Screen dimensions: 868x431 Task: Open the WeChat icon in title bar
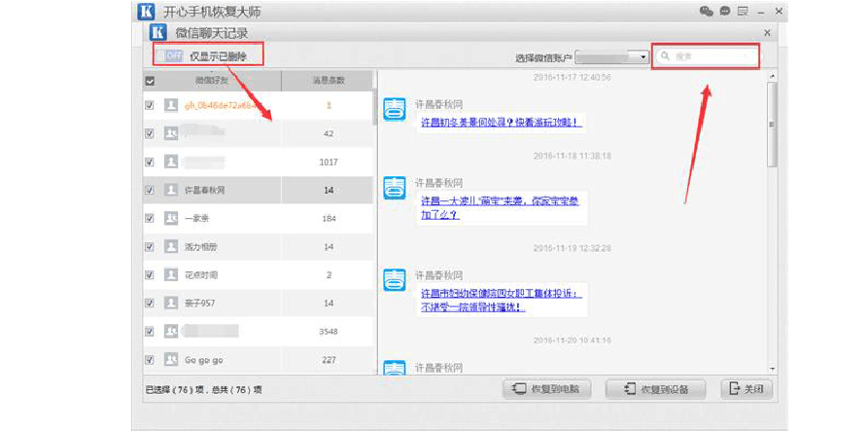click(706, 11)
